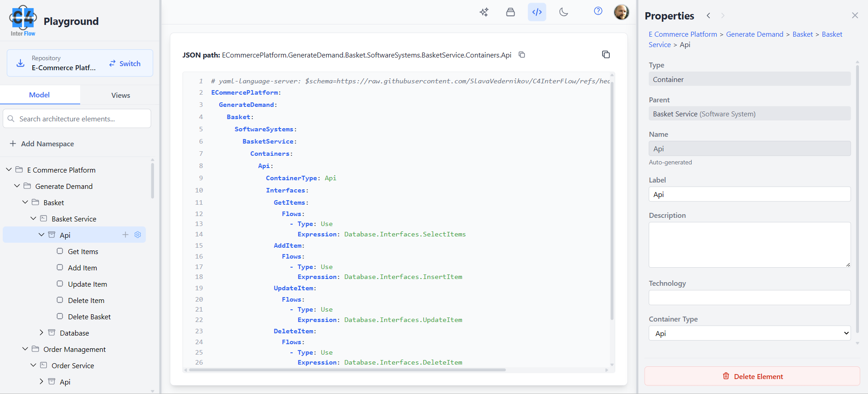The image size is (868, 394).
Task: Toggle the code view icon
Action: [x=537, y=12]
